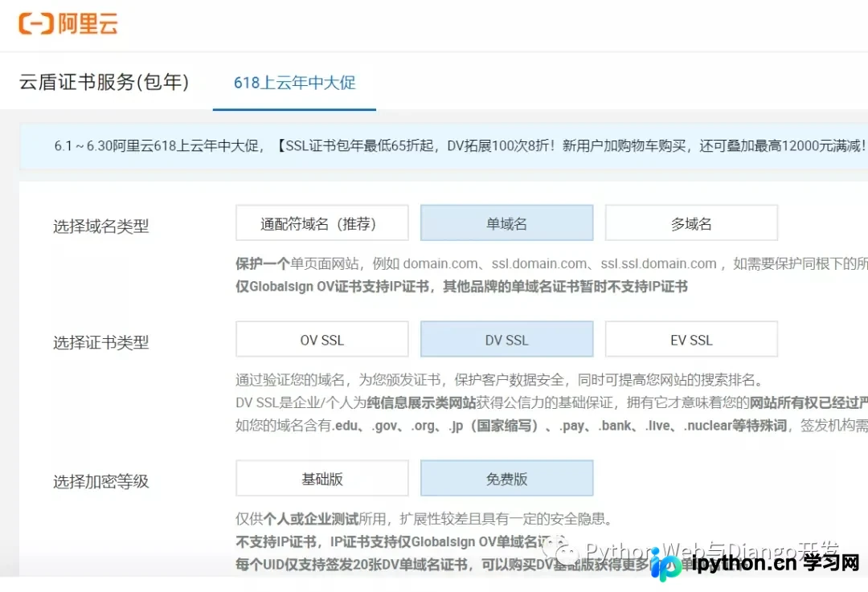Click the 仅供个人或企业测试所用 description line

pos(424,518)
